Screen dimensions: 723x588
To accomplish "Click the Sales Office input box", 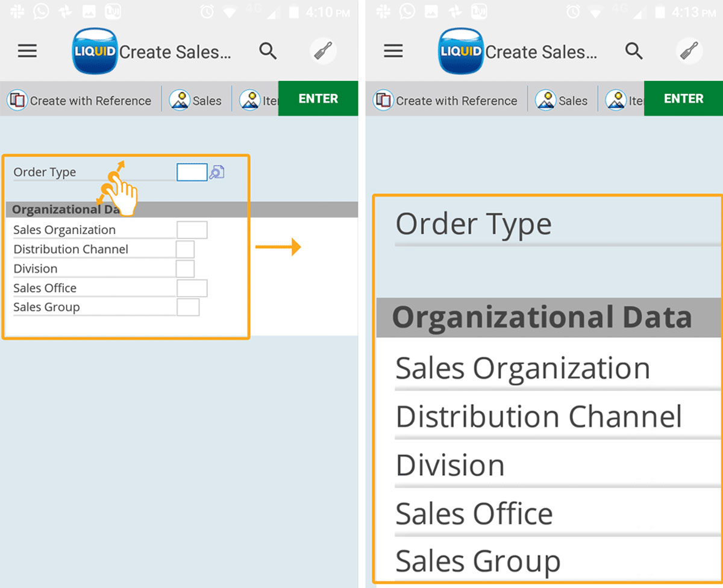I will point(192,288).
